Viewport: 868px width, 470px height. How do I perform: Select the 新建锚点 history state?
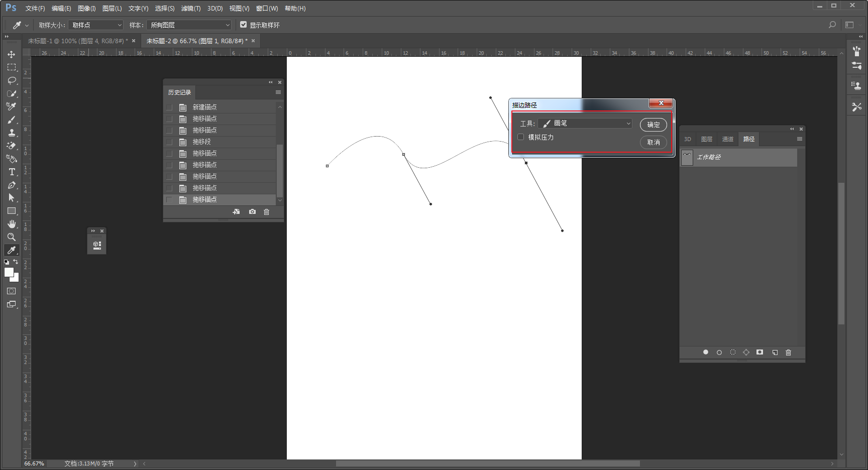click(220, 107)
